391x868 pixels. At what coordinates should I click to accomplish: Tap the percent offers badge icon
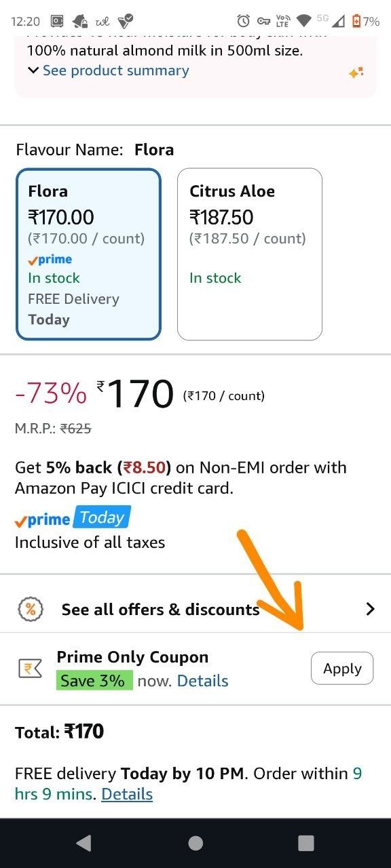[x=30, y=609]
